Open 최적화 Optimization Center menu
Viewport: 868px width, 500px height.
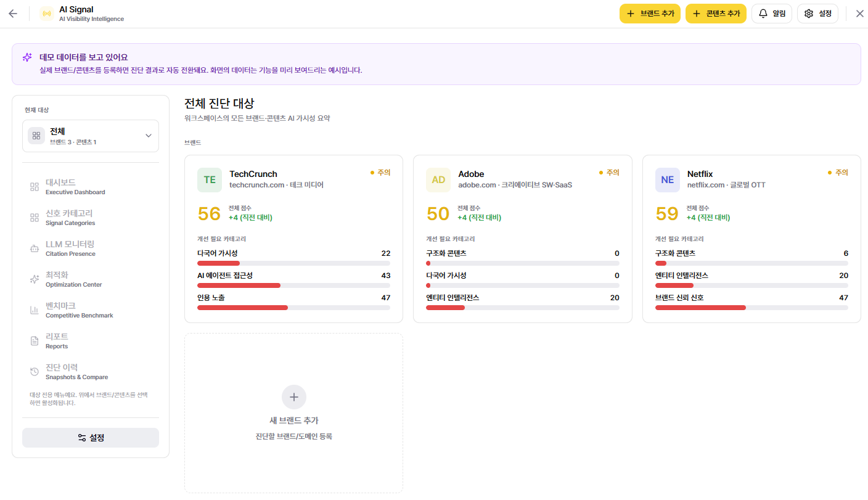[x=91, y=279]
